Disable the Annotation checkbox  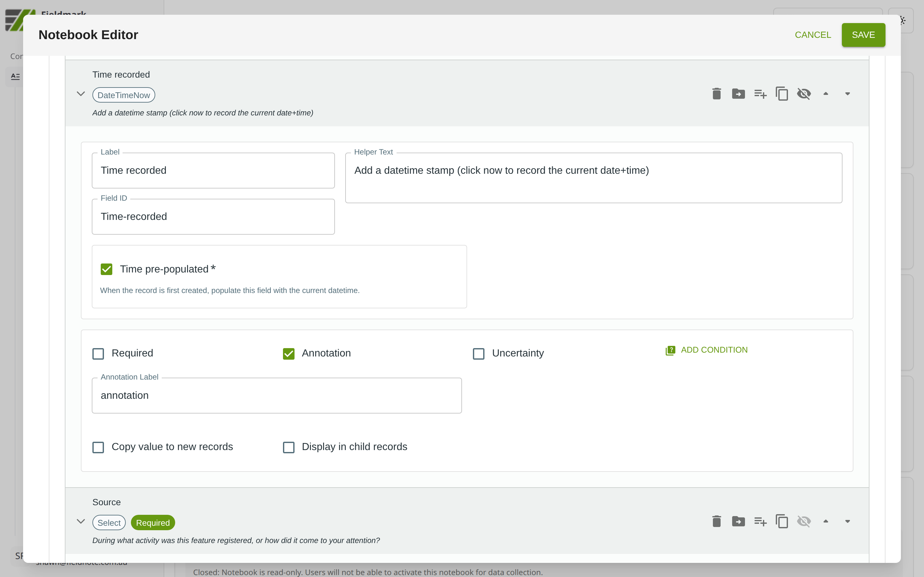tap(289, 353)
